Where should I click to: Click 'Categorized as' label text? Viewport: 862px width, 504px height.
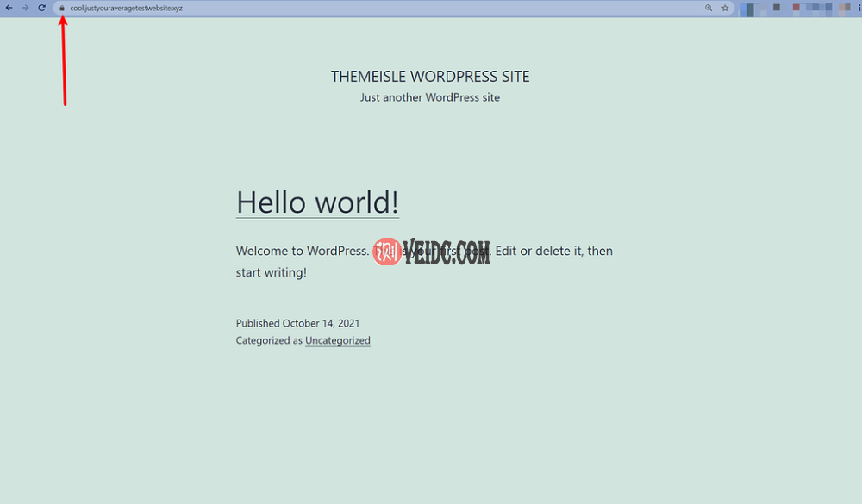(269, 340)
